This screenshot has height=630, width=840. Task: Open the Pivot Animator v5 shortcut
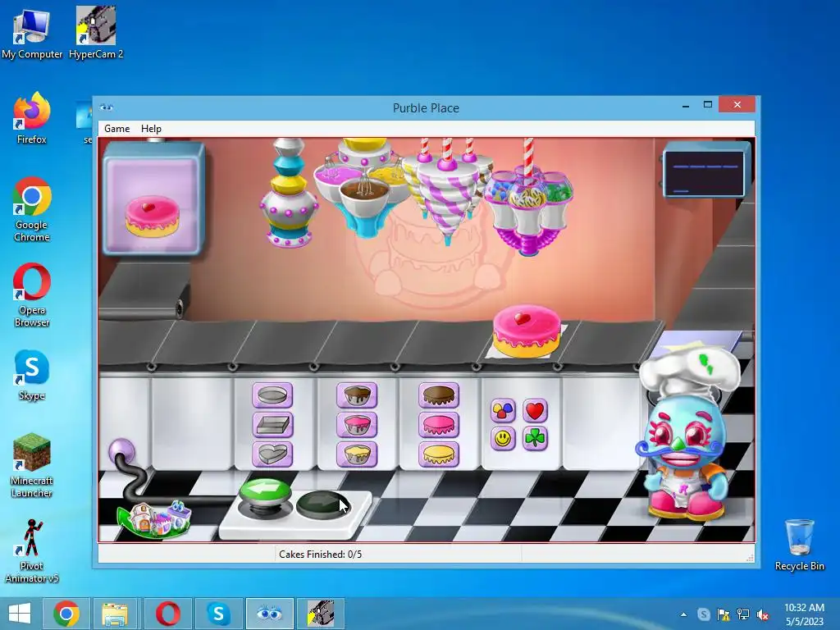click(32, 551)
